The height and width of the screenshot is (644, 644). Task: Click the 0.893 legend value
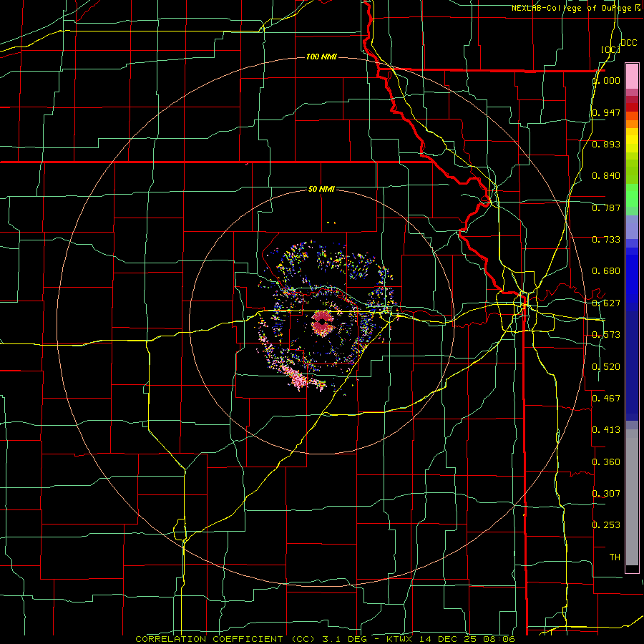606,144
